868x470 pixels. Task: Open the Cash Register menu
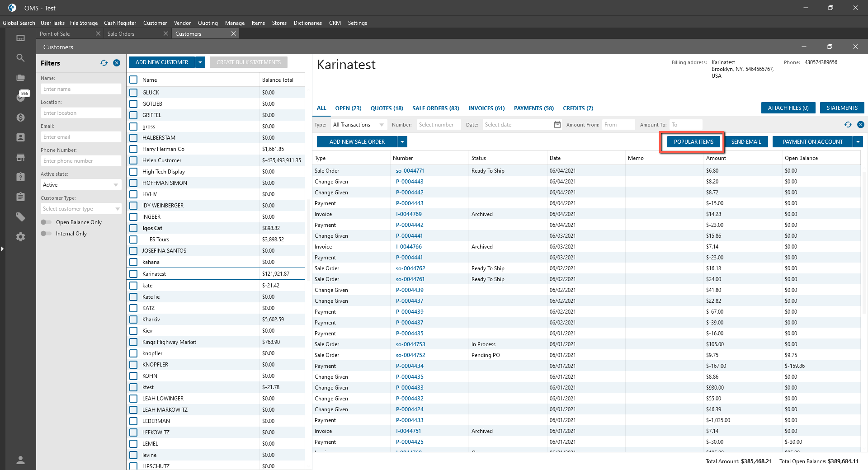(120, 23)
